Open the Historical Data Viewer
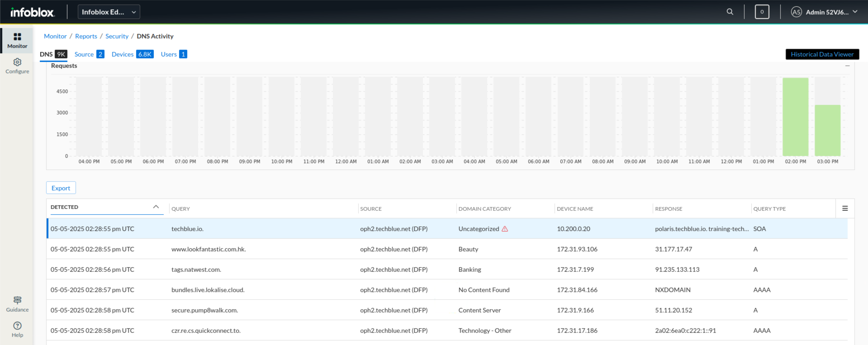The image size is (868, 345). pos(822,54)
